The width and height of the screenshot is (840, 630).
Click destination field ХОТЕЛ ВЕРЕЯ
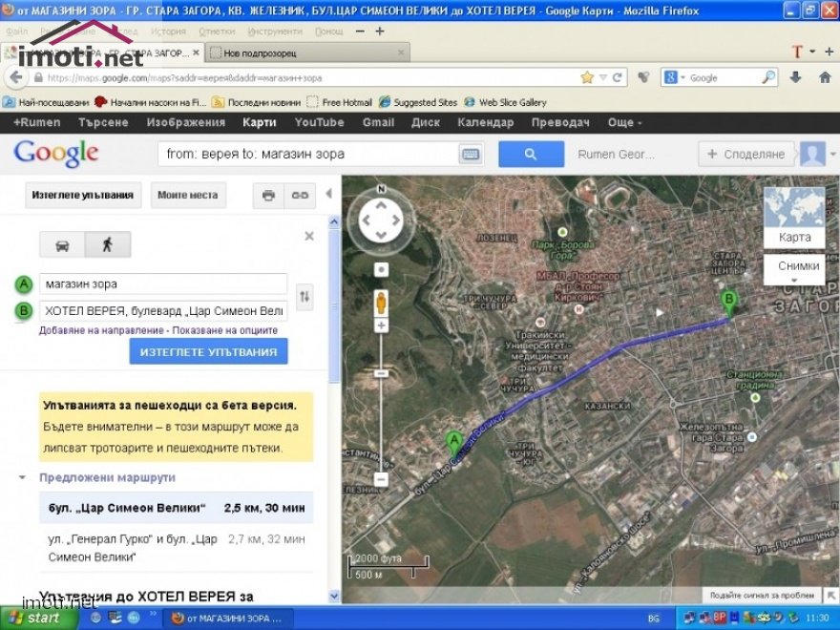coord(163,311)
